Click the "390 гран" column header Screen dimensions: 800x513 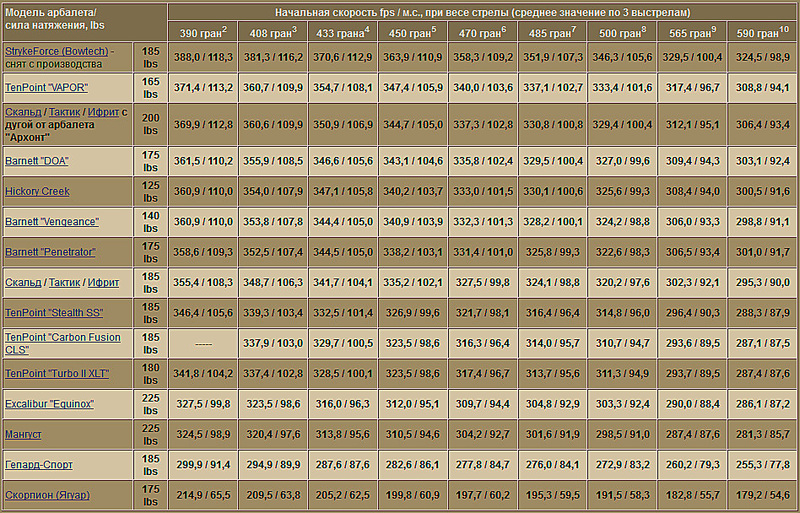(203, 32)
